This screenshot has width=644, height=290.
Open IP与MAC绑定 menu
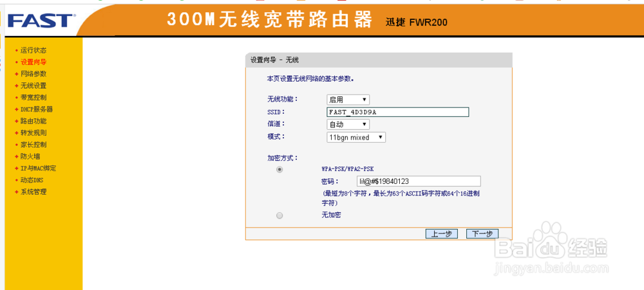38,168
